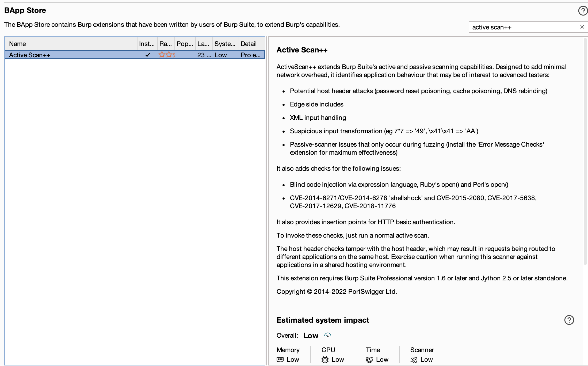This screenshot has width=588, height=366.
Task: Click the Estimated system impact help icon
Action: pyautogui.click(x=569, y=320)
